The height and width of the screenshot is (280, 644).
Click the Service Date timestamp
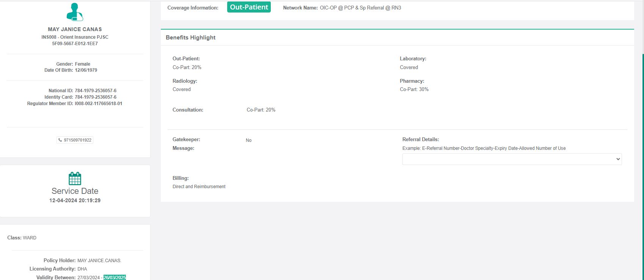75,200
